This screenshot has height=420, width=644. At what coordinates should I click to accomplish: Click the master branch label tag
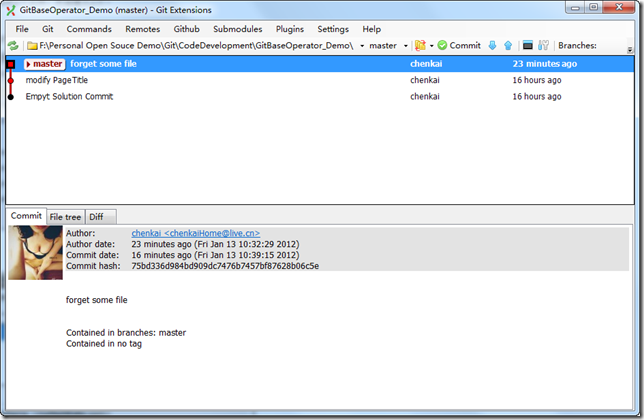(45, 64)
